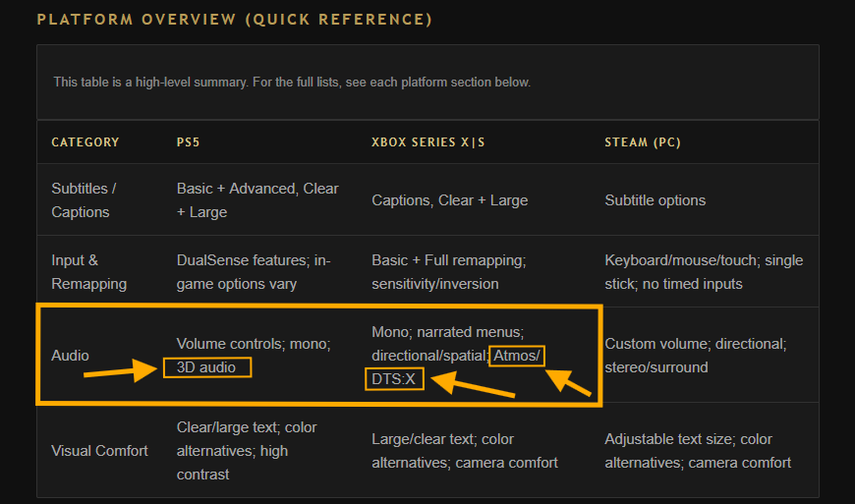Click the 'DualSense features; in-game options vary' cell
Image resolution: width=855 pixels, height=504 pixels.
(254, 272)
